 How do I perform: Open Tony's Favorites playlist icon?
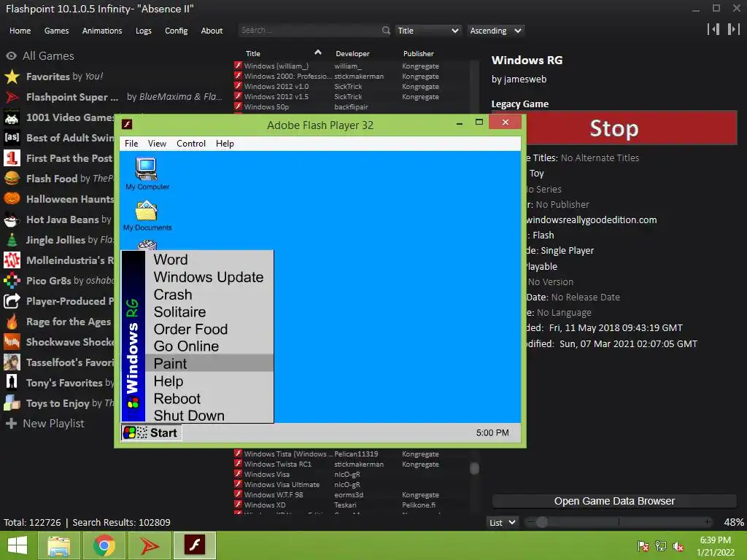coord(12,382)
